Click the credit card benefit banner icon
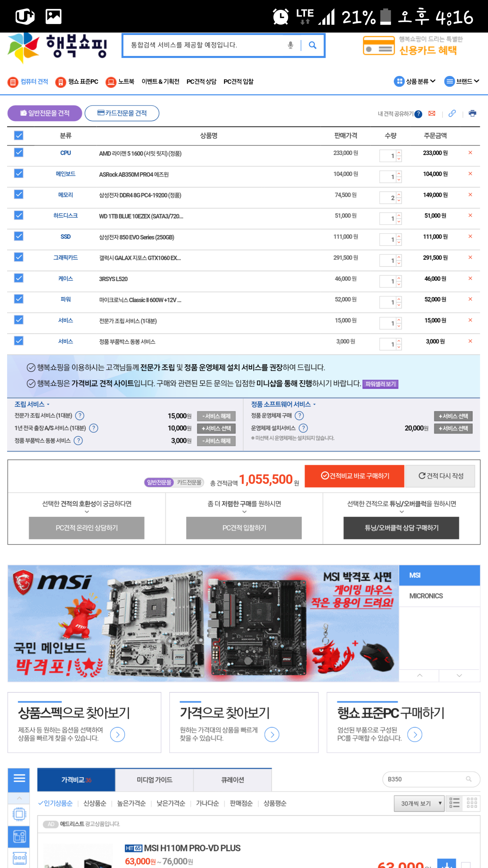 point(379,46)
